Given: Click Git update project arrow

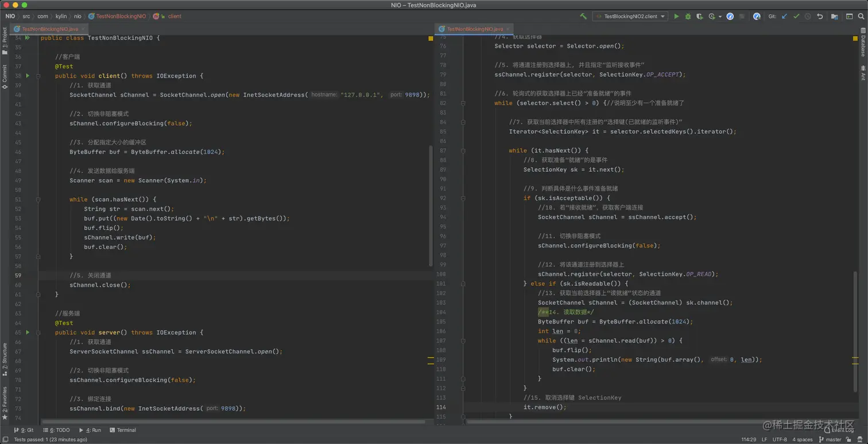Looking at the screenshot, I should coord(785,17).
